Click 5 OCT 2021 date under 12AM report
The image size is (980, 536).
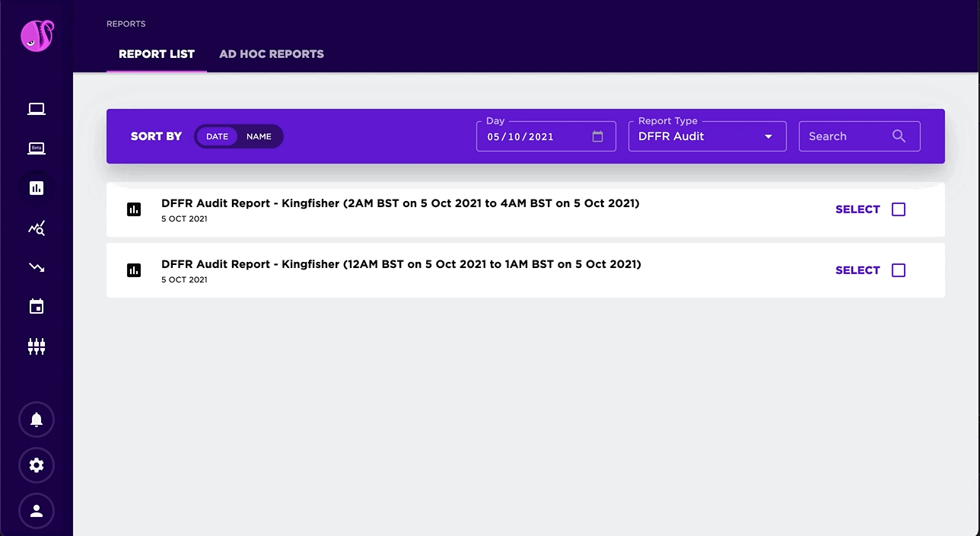click(184, 279)
